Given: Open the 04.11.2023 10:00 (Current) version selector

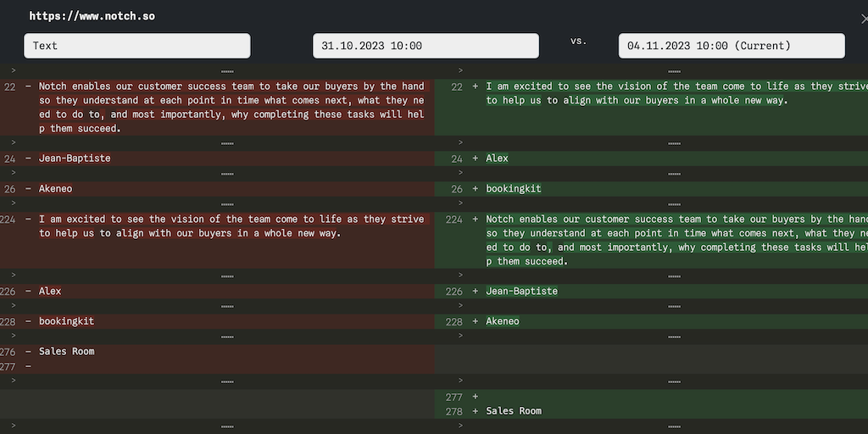Looking at the screenshot, I should coord(732,46).
